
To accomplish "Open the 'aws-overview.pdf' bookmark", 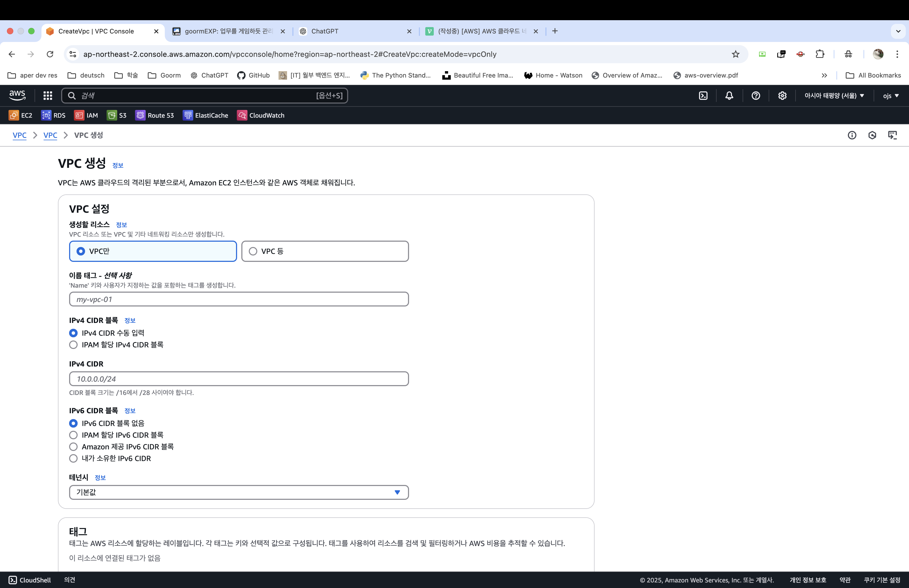I will [x=705, y=75].
